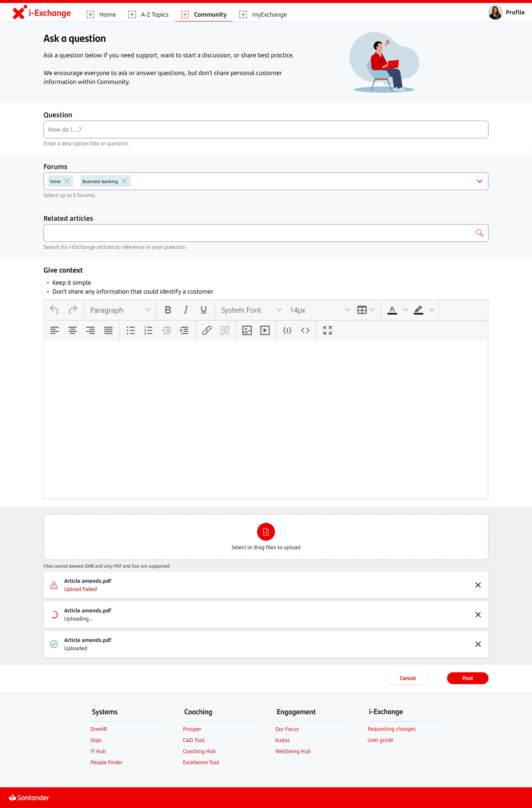Insert code sample with braces icon
Image resolution: width=532 pixels, height=808 pixels.
tap(287, 330)
